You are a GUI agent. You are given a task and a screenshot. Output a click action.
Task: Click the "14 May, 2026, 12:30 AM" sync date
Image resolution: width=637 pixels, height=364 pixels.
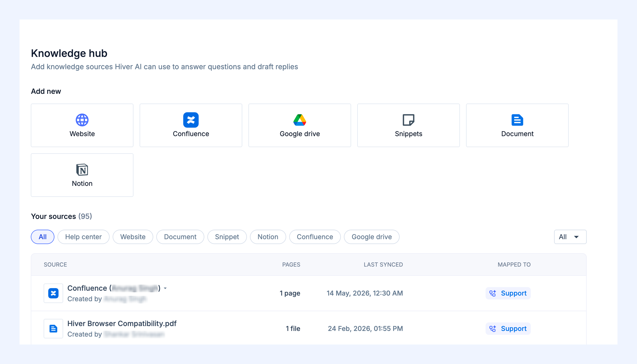coord(365,293)
